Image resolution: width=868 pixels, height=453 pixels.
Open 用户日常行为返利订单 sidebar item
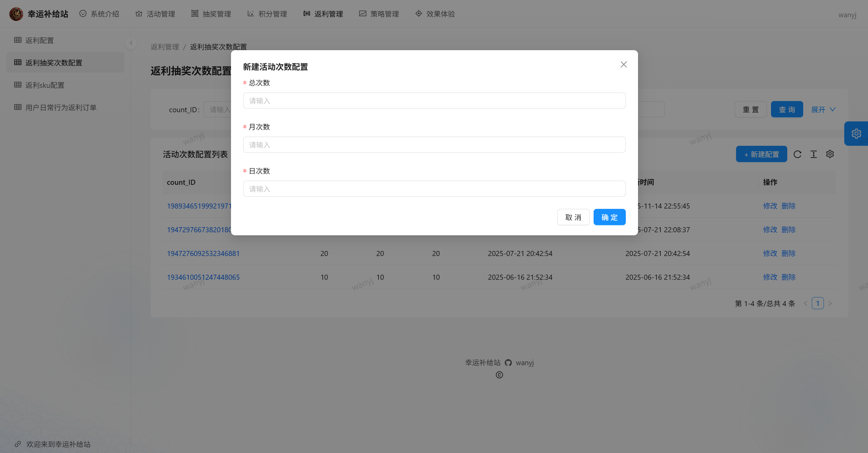61,107
